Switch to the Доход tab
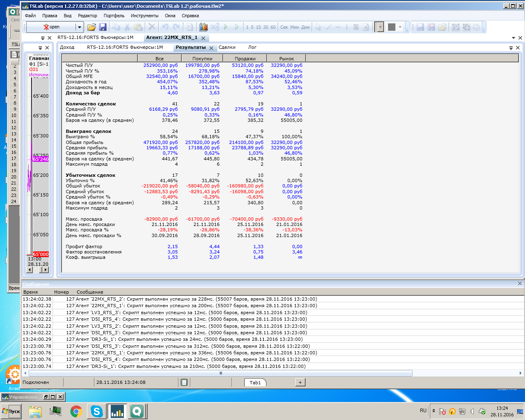Image resolution: width=525 pixels, height=420 pixels. [67, 47]
